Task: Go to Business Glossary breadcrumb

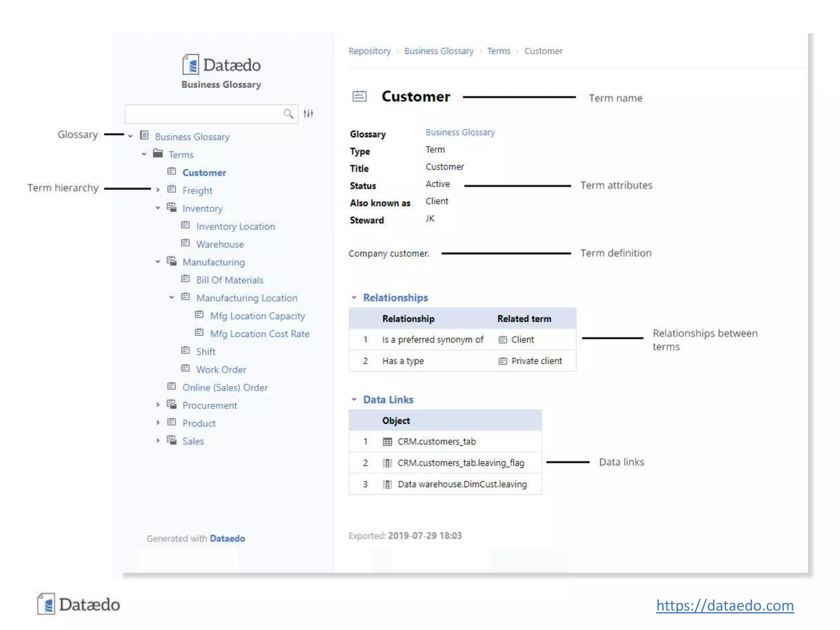Action: (x=439, y=51)
